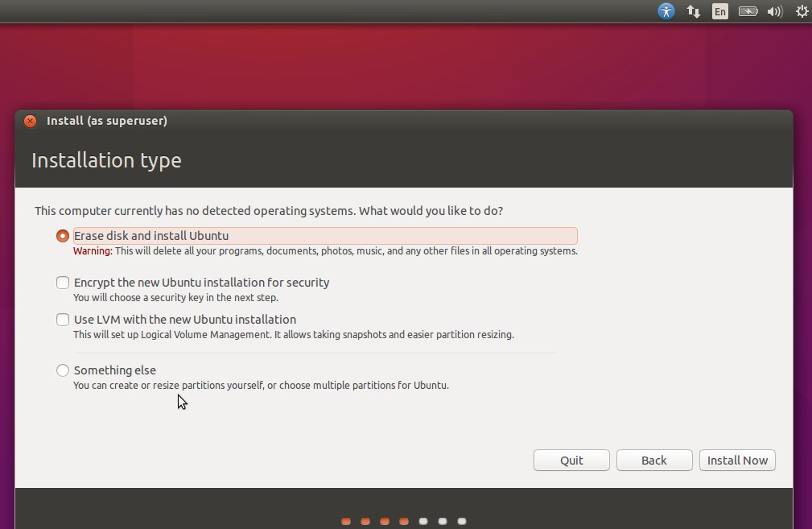Viewport: 812px width, 529px height.
Task: Go Back to the previous step
Action: tap(654, 460)
